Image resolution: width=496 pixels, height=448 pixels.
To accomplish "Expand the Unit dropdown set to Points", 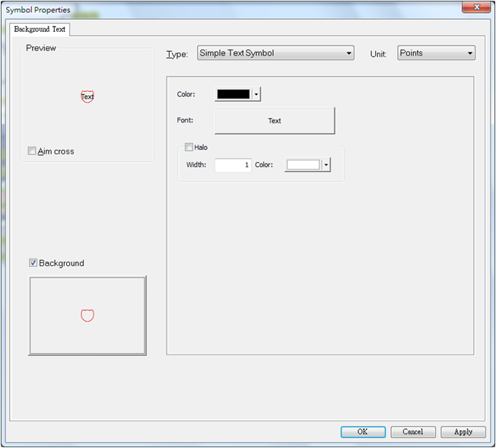I will pos(436,53).
